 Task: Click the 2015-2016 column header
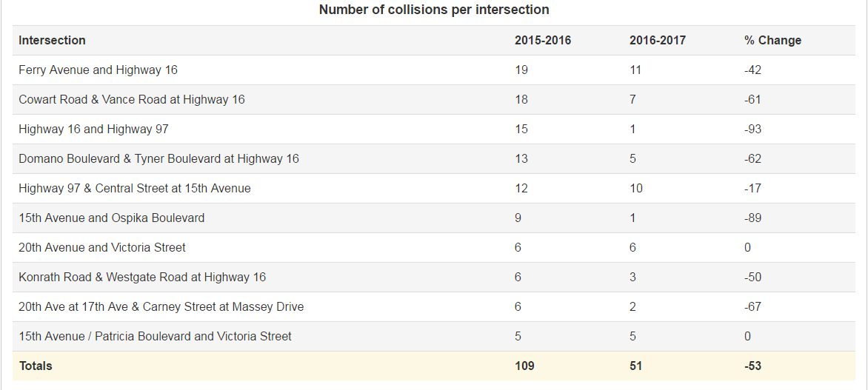coord(542,41)
